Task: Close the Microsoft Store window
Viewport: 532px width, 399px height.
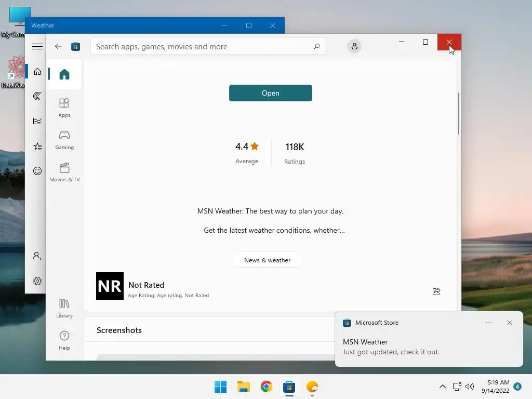Action: click(449, 42)
